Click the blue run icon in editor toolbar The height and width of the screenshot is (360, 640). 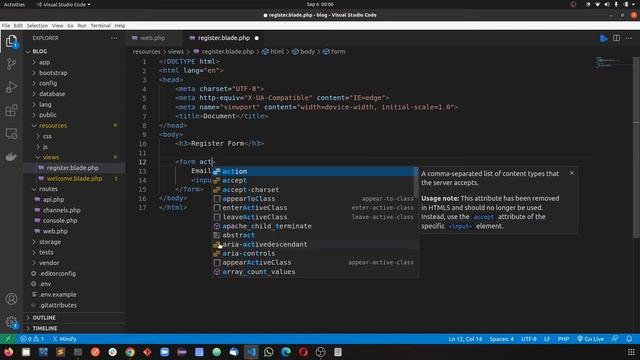pos(604,38)
